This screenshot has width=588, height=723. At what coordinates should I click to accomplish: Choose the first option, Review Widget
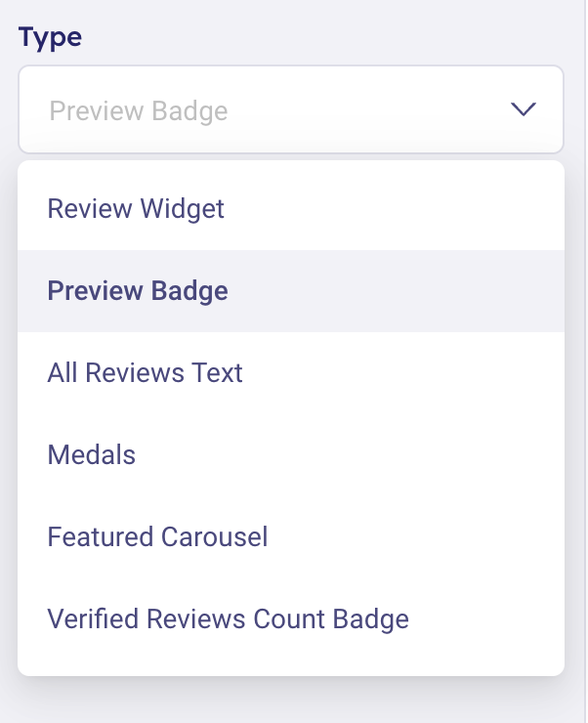pos(136,208)
